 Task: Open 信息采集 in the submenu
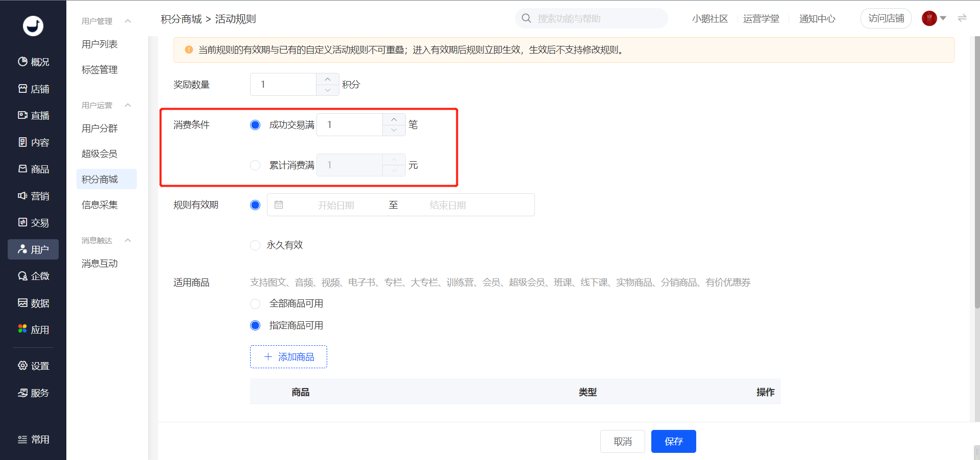coord(100,205)
